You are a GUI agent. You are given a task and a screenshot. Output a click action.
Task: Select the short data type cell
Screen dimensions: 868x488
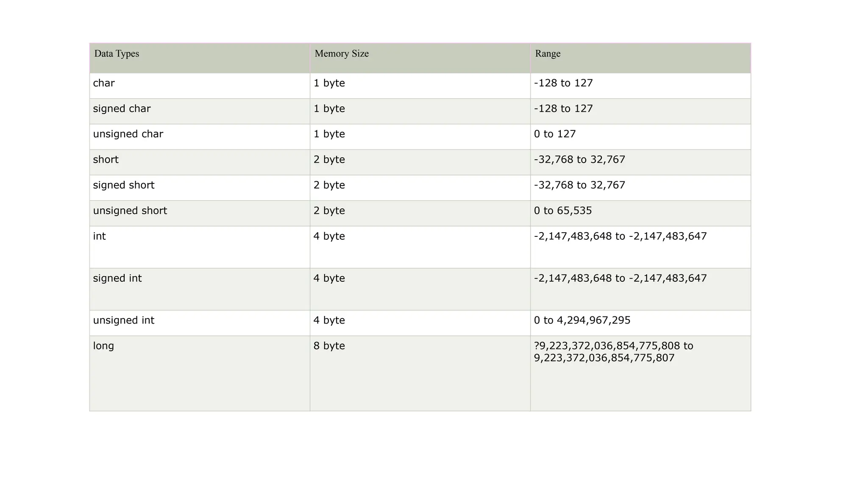(x=106, y=160)
